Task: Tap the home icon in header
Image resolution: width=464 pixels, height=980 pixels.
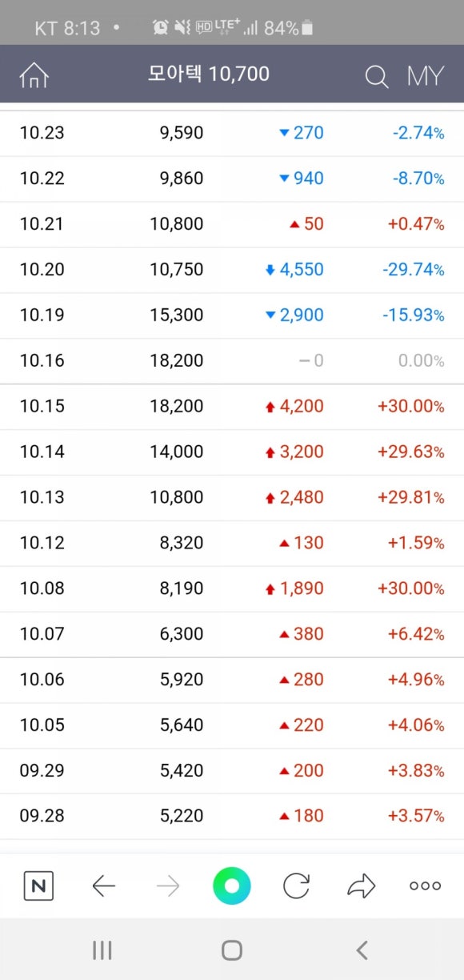Action: (x=34, y=75)
